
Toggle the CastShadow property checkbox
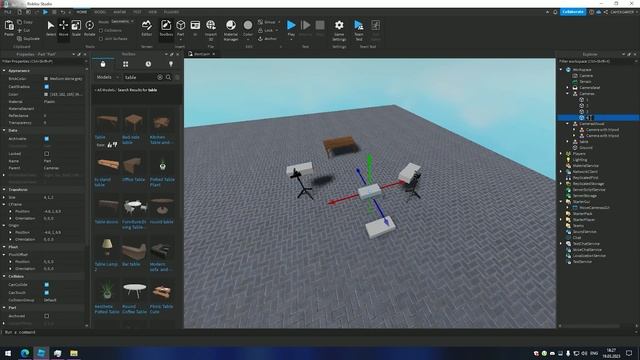[x=47, y=87]
